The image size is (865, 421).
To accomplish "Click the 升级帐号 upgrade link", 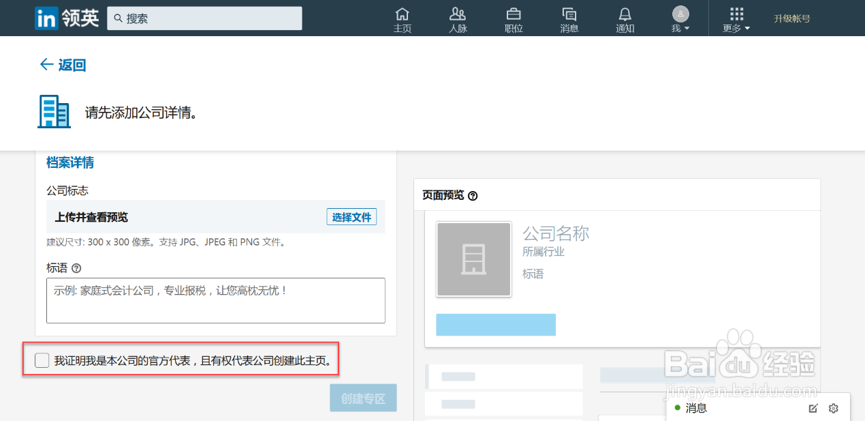I will (792, 19).
